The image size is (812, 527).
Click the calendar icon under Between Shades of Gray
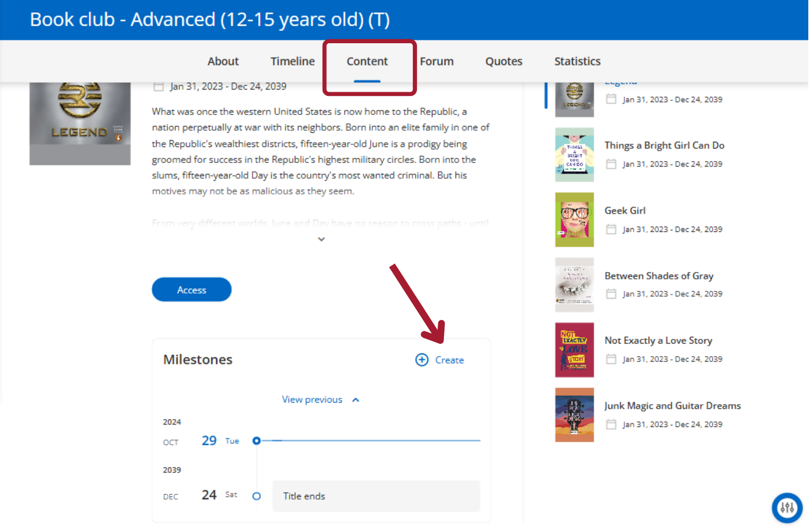click(611, 294)
